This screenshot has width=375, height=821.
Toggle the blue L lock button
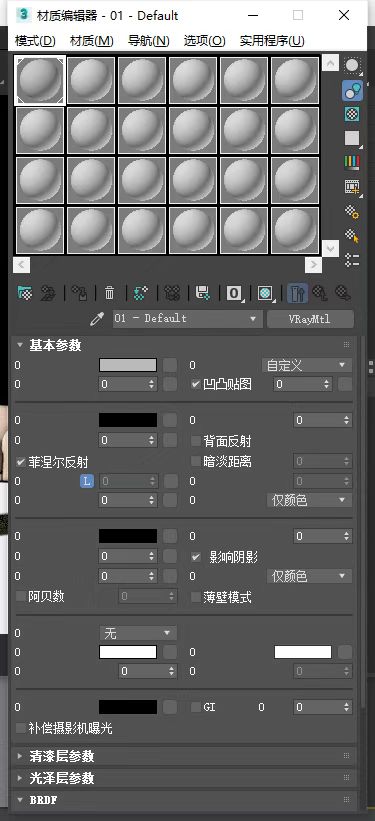pyautogui.click(x=87, y=481)
